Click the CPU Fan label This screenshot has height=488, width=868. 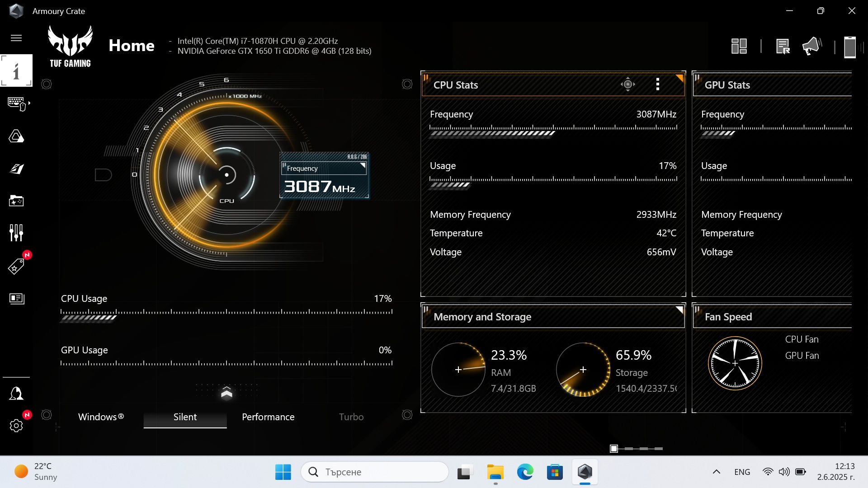(802, 339)
